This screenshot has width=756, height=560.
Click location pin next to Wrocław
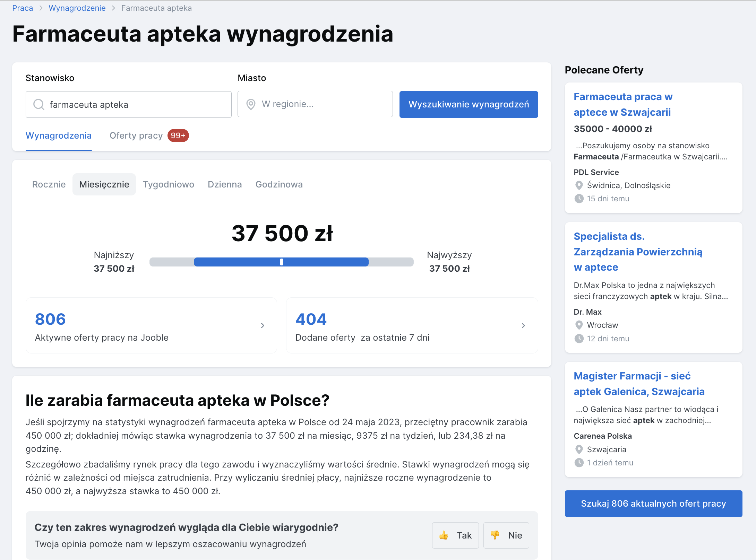579,325
